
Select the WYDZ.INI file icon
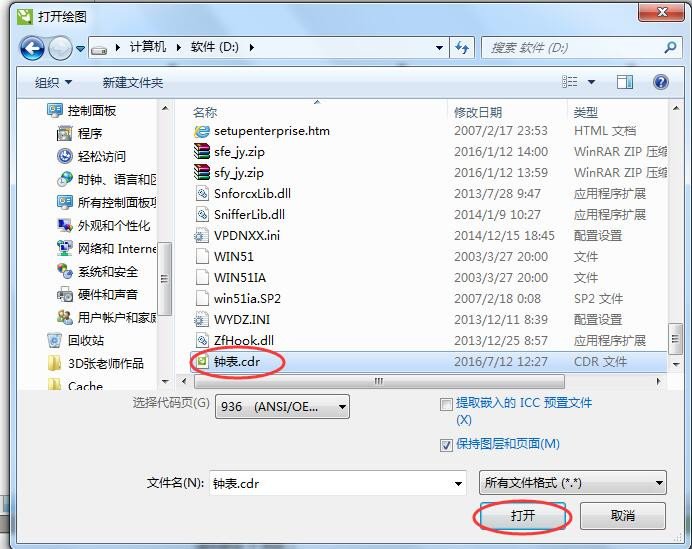[202, 319]
